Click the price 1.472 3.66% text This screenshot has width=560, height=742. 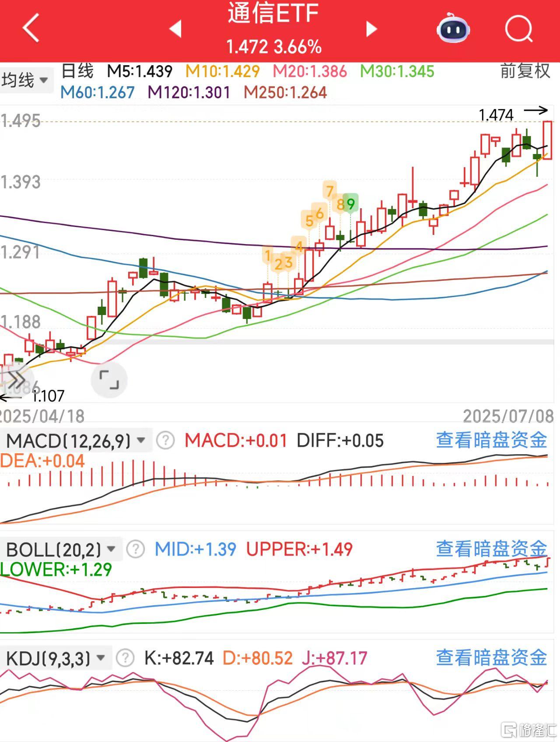tap(274, 47)
